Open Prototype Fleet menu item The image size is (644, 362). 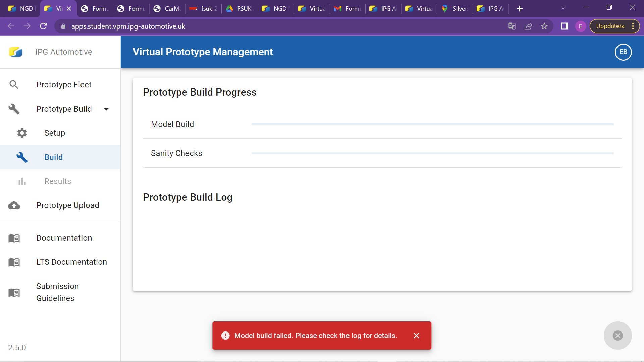[x=60, y=85]
